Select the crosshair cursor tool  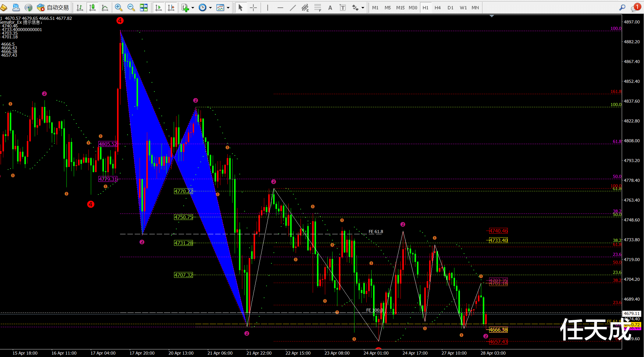[253, 8]
